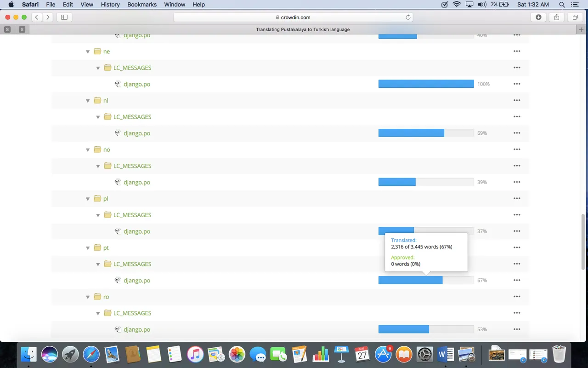Open Messages chat bubble icon in dock
Viewport: 588px width, 368px height.
258,354
